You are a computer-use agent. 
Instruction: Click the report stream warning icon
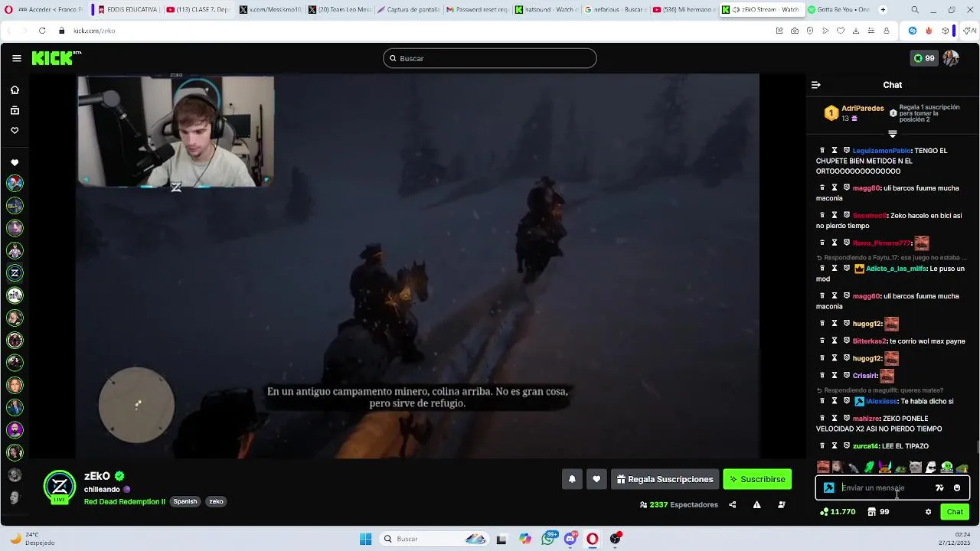tap(756, 505)
